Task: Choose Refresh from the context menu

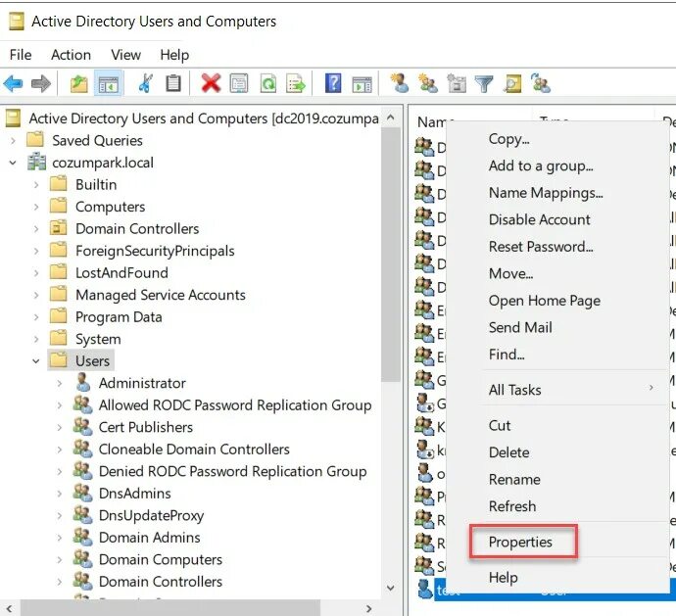Action: point(512,506)
